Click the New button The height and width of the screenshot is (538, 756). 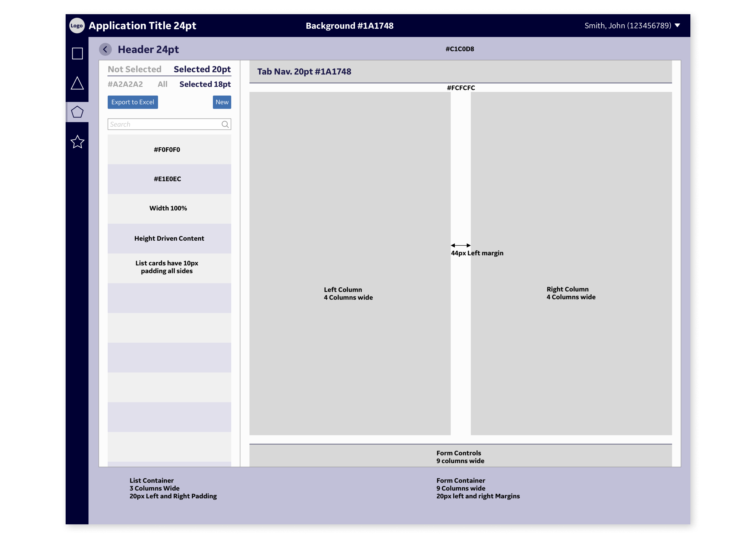222,102
